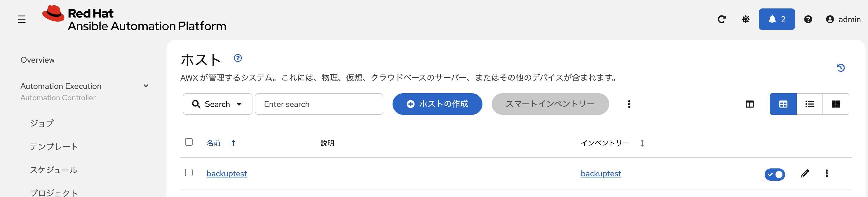Image resolution: width=868 pixels, height=197 pixels.
Task: Check the select-all checkbox in the table header
Action: pos(189,143)
